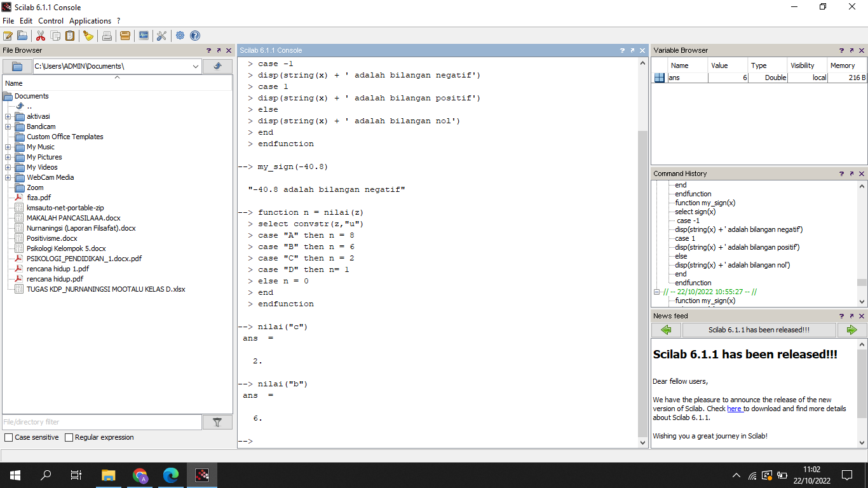Collapse the 22/10/2022 session in Command History
This screenshot has height=488, width=868.
[x=657, y=292]
